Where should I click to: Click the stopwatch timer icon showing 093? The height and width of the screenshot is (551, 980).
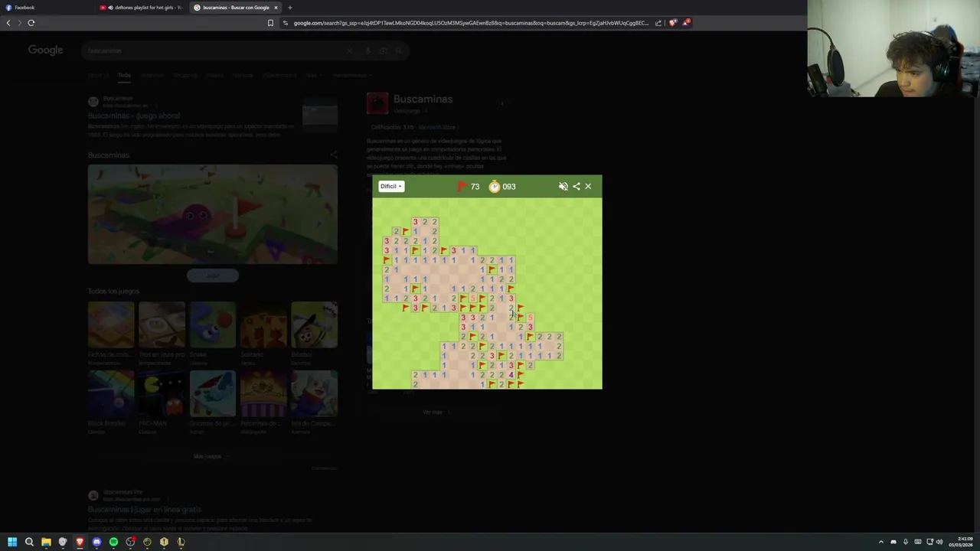pos(495,186)
